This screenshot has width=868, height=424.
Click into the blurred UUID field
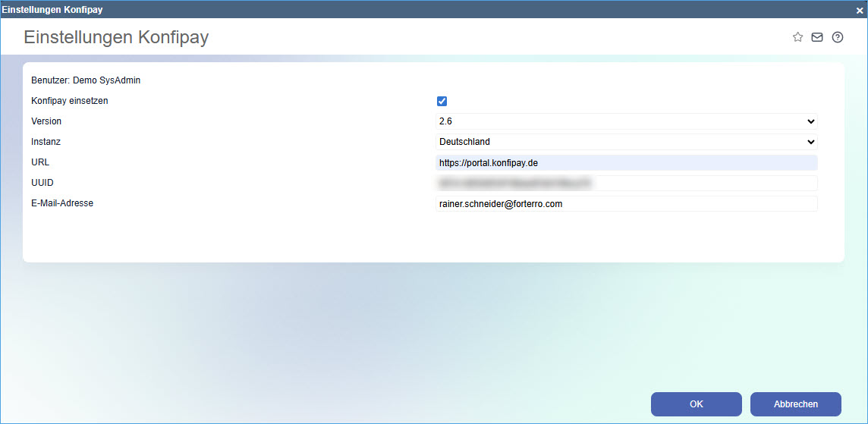point(627,184)
